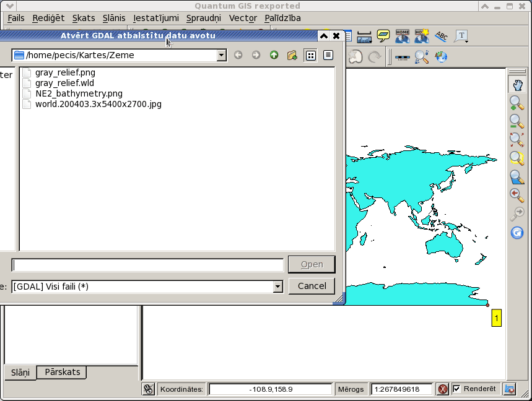Toggle the Renderēt checkbox
532x401 pixels.
[456, 389]
